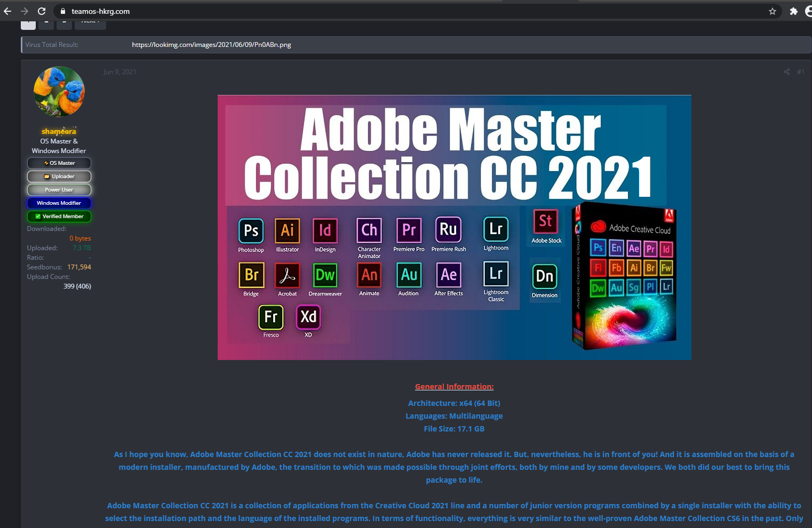Share the post using the share icon
Viewport: 812px width, 528px height.
786,72
